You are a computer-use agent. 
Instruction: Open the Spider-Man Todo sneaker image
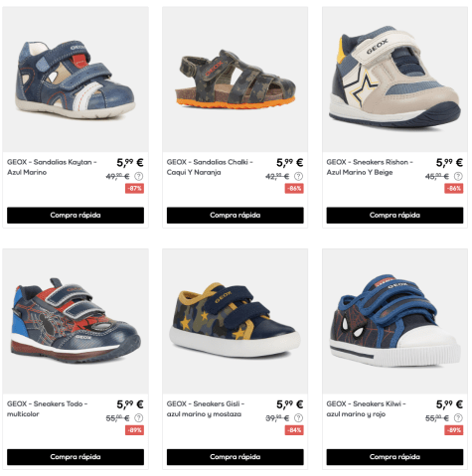pyautogui.click(x=76, y=321)
